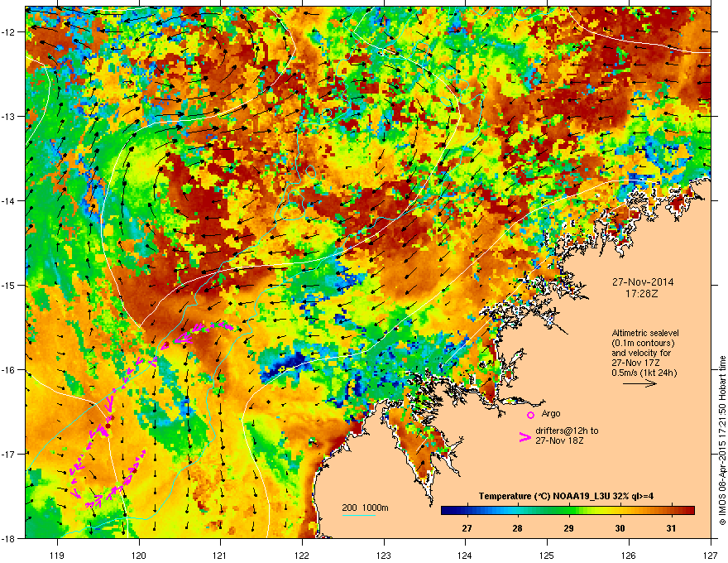Click the Argo legend label

coord(551,413)
